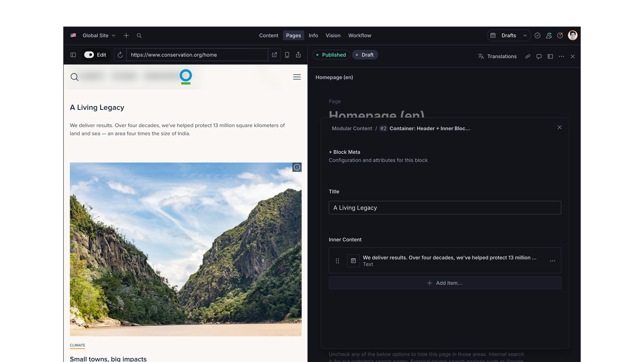Select the Published version chip
Viewport: 644px width, 362px height.
tap(331, 55)
